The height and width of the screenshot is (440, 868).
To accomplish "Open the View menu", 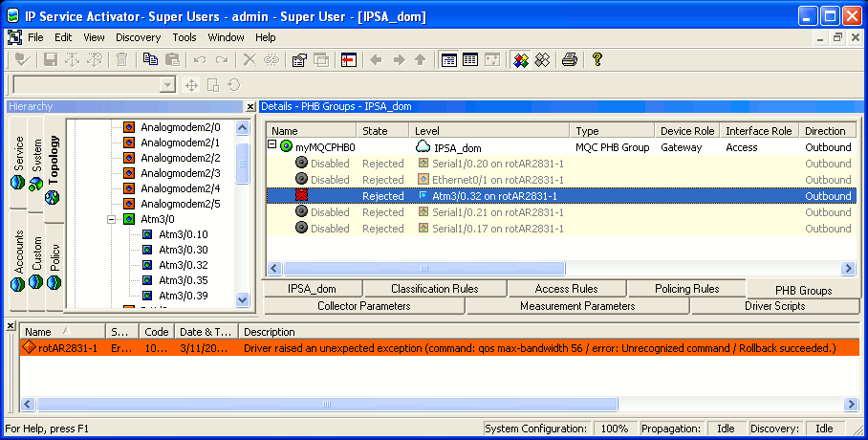I will click(x=94, y=37).
